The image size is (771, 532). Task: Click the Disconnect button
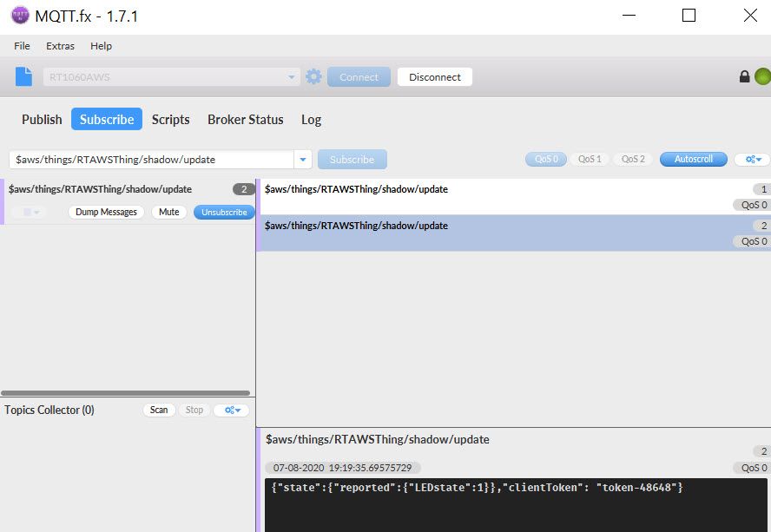click(x=435, y=76)
